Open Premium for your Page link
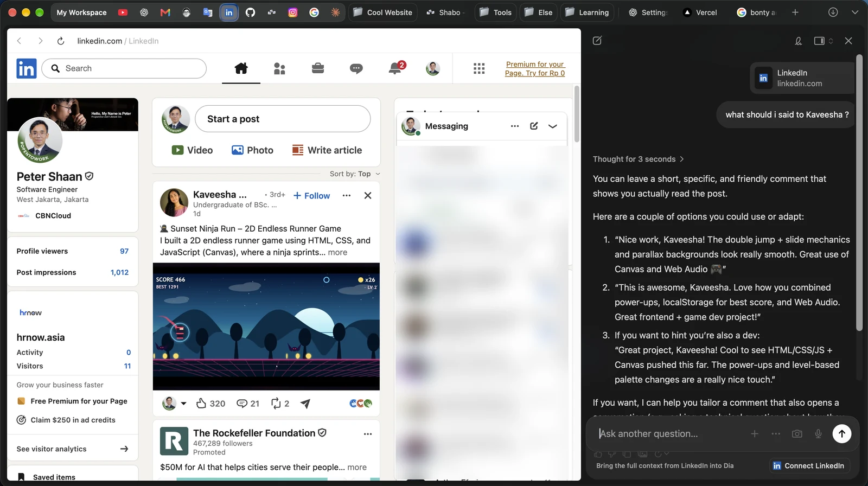Image resolution: width=868 pixels, height=486 pixels. (535, 68)
